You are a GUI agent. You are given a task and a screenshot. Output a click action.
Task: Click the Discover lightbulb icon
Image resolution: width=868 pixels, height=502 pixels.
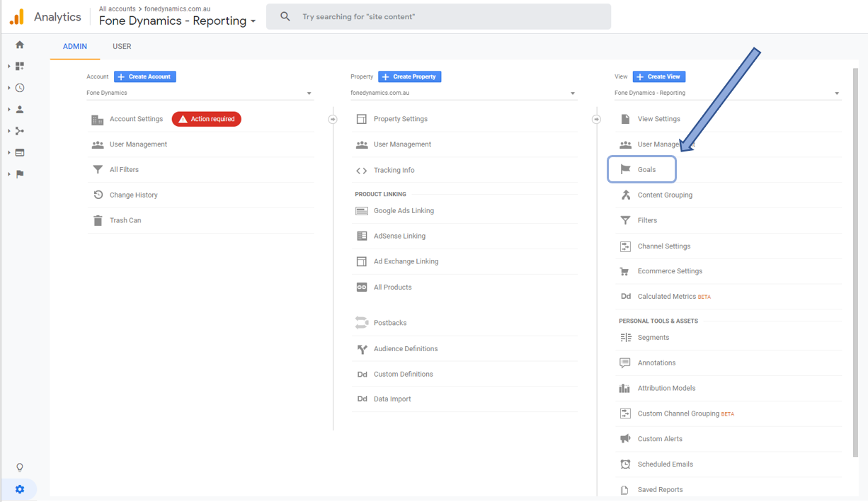click(20, 467)
